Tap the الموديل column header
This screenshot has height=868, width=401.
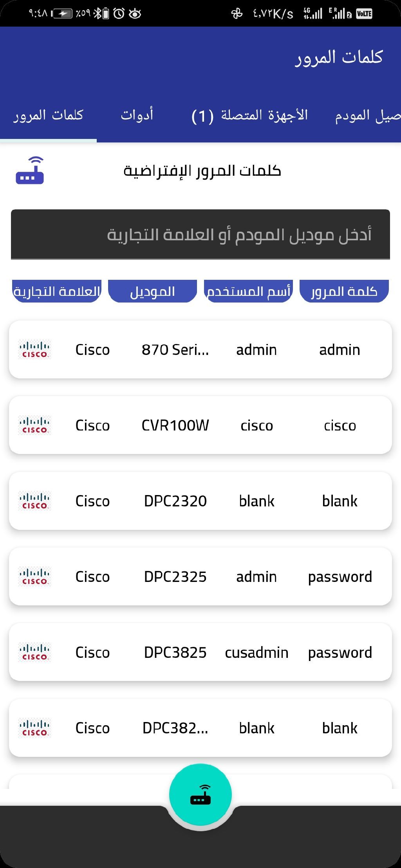coord(152,291)
